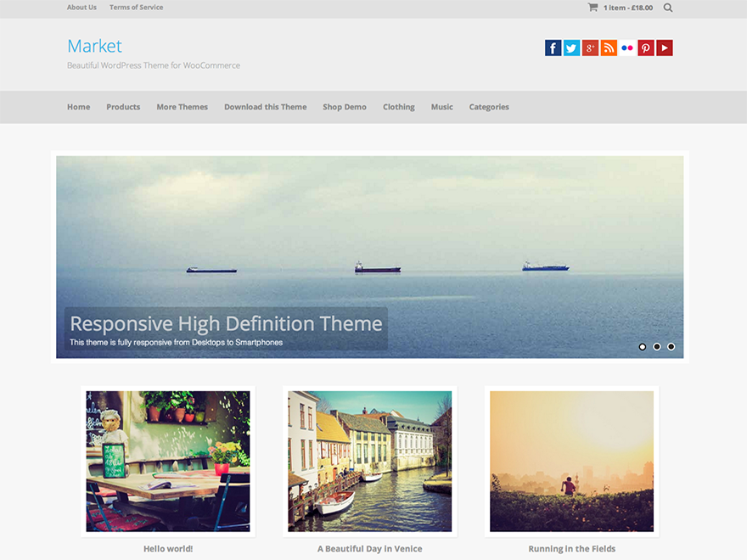The height and width of the screenshot is (560, 747).
Task: Open the RSS feed icon
Action: coord(609,48)
